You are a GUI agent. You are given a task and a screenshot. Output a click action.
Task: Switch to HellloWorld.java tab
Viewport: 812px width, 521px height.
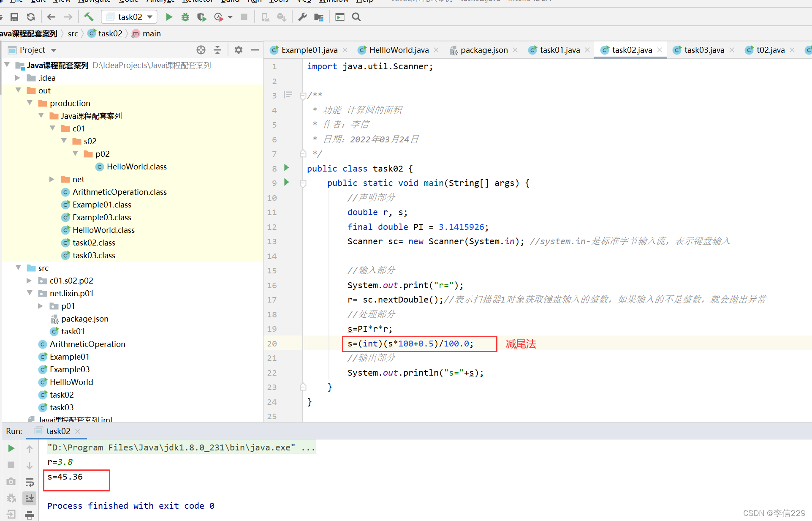click(x=399, y=50)
